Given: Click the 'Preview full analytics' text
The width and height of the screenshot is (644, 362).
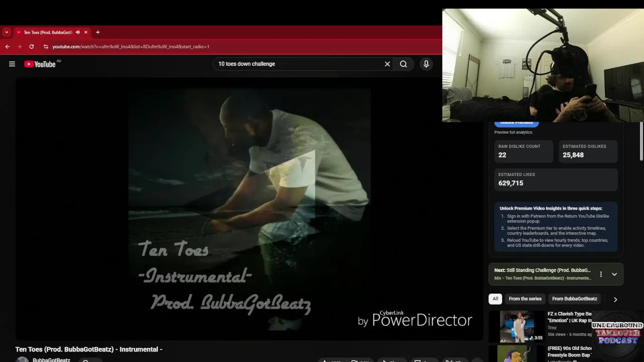Looking at the screenshot, I should click(x=513, y=132).
